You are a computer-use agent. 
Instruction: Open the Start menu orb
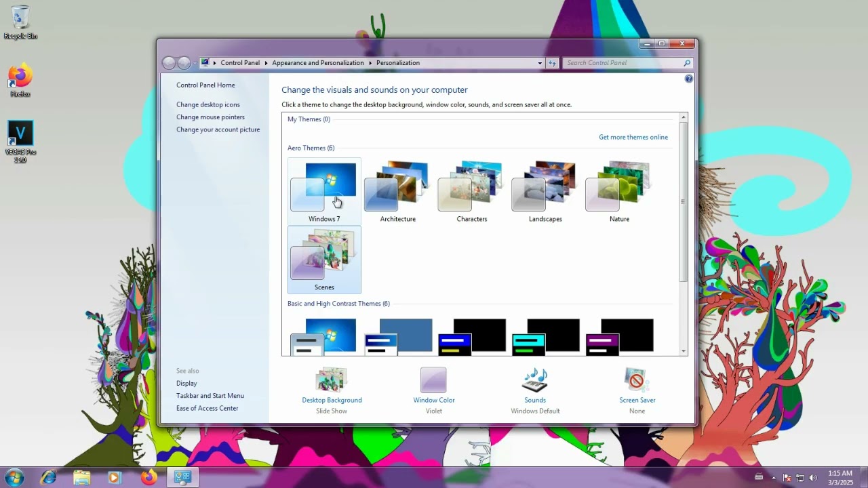[x=14, y=477]
